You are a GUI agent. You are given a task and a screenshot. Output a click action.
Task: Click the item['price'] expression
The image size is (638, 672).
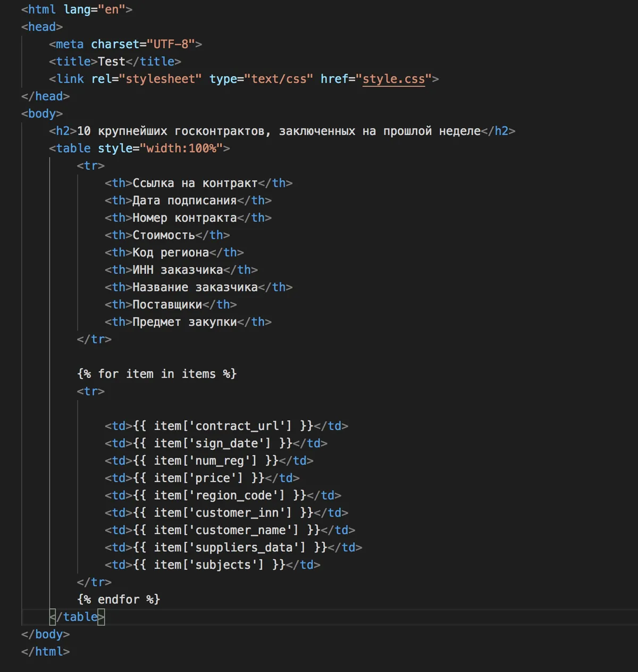[x=199, y=478]
